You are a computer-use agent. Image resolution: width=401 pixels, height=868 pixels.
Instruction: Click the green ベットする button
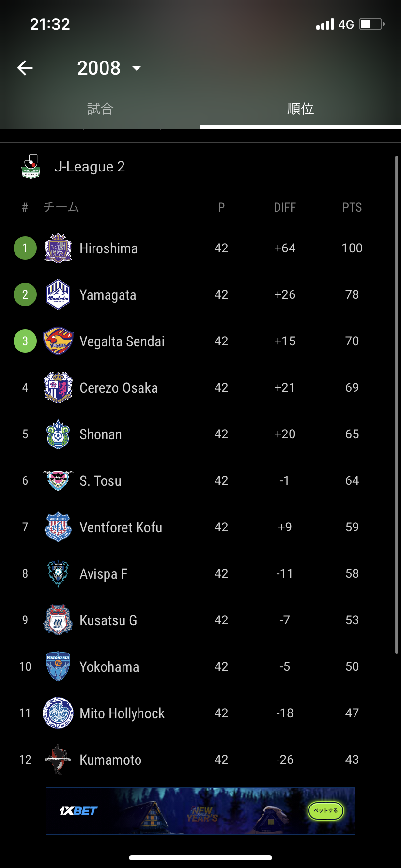pos(326,810)
